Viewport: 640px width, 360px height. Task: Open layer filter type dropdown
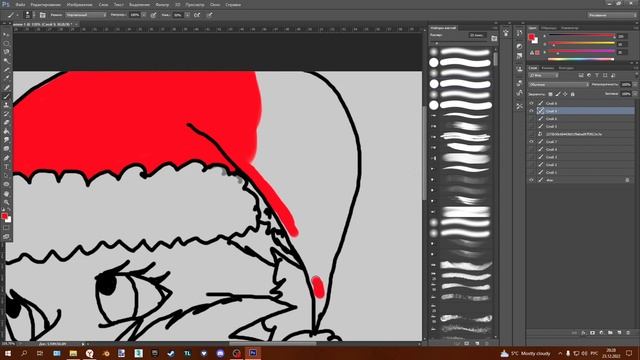[x=543, y=76]
